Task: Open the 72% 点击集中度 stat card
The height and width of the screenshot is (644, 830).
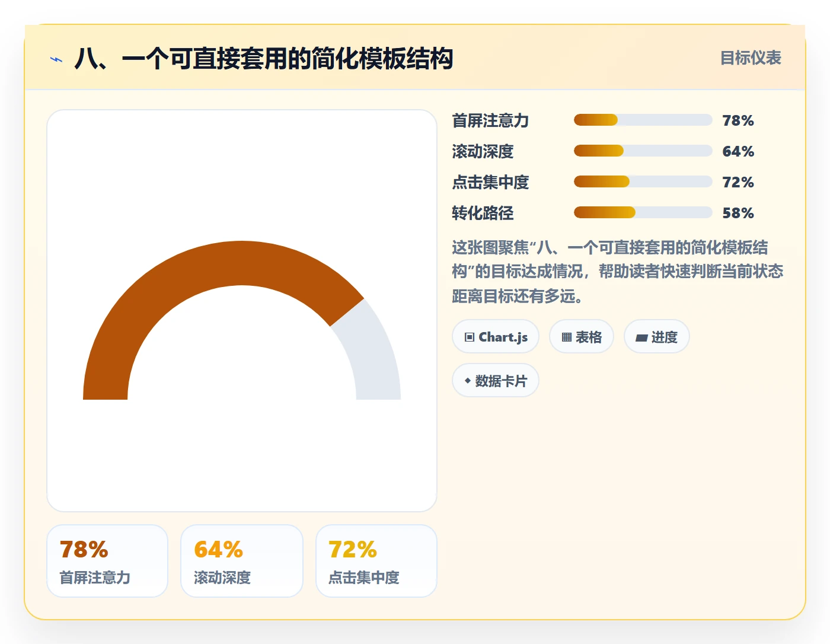Action: click(376, 561)
